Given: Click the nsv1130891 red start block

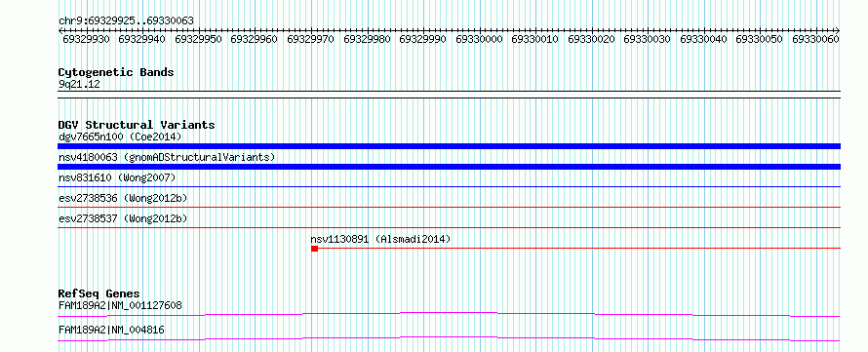Looking at the screenshot, I should [314, 249].
